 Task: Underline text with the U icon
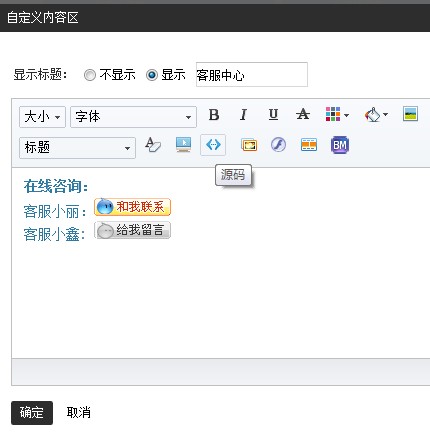pyautogui.click(x=273, y=115)
